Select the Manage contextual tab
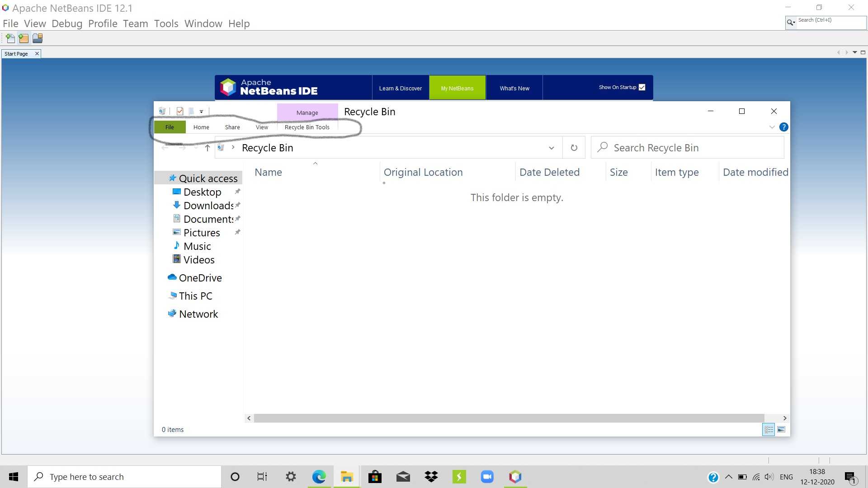Image resolution: width=868 pixels, height=488 pixels. point(307,113)
